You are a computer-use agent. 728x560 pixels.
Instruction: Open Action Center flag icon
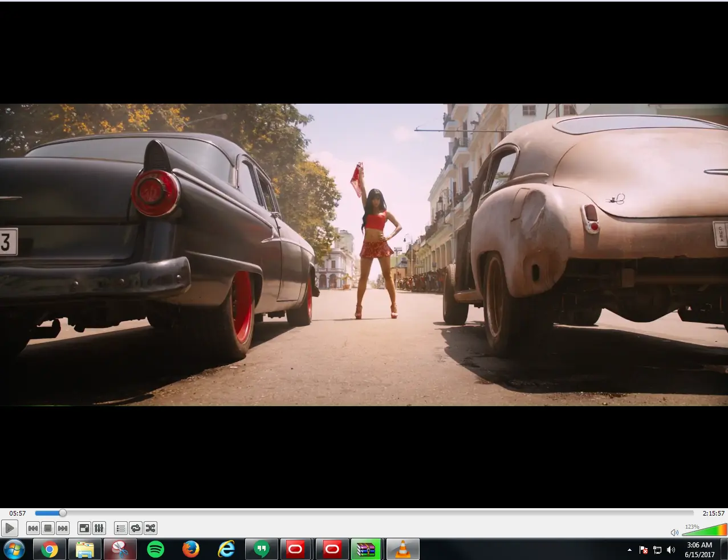click(x=644, y=550)
